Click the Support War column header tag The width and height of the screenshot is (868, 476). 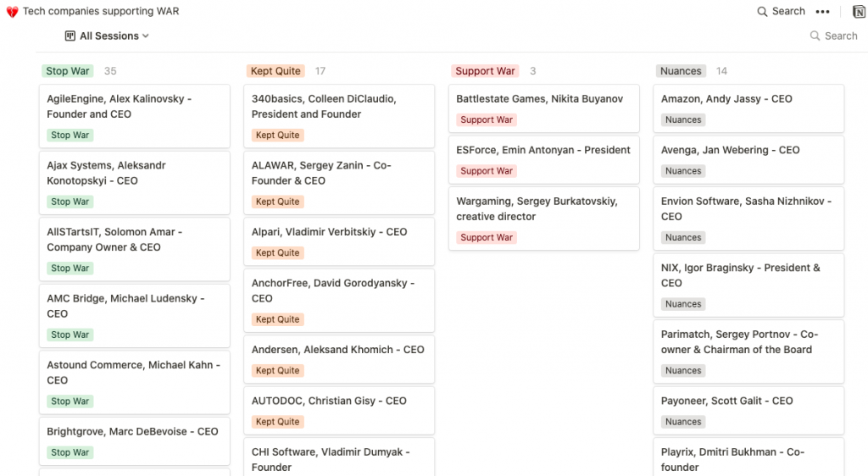[484, 71]
